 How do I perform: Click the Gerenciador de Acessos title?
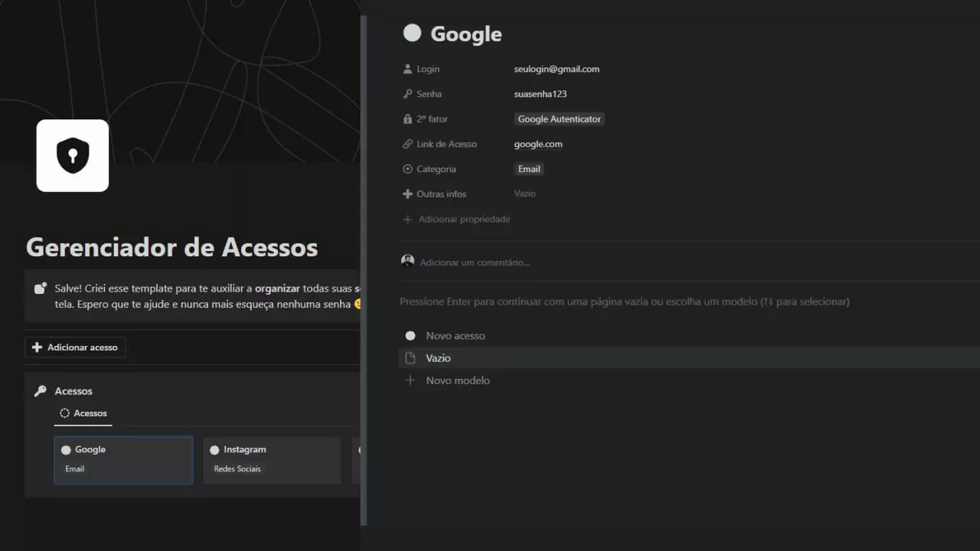171,247
